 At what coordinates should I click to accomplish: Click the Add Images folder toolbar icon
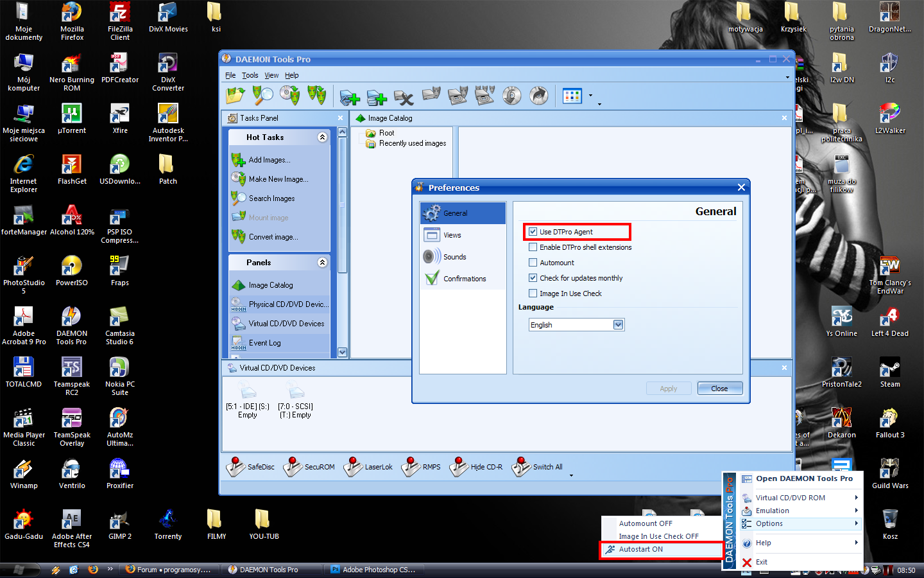[x=235, y=96]
